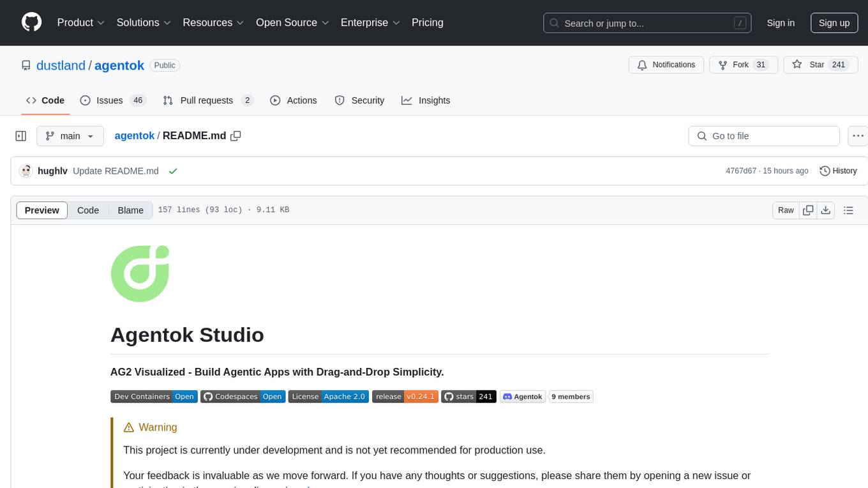Switch to the Code tab
This screenshot has height=488, width=868.
45,100
